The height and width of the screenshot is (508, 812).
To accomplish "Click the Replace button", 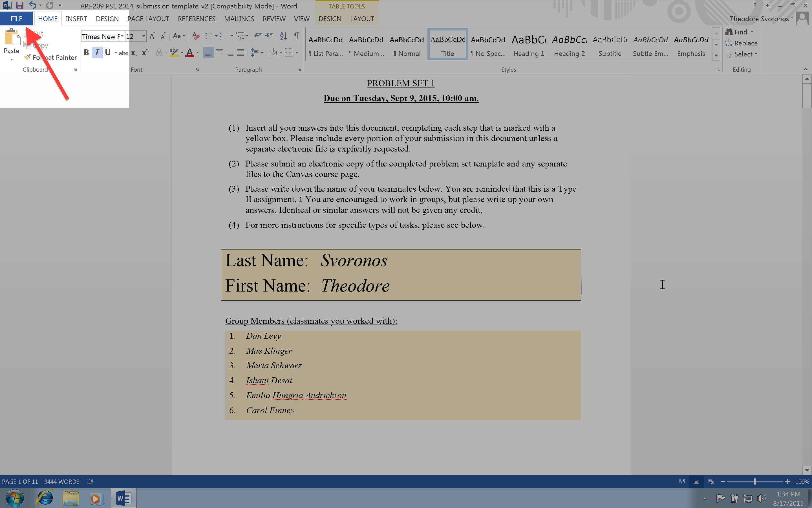I will [x=741, y=43].
